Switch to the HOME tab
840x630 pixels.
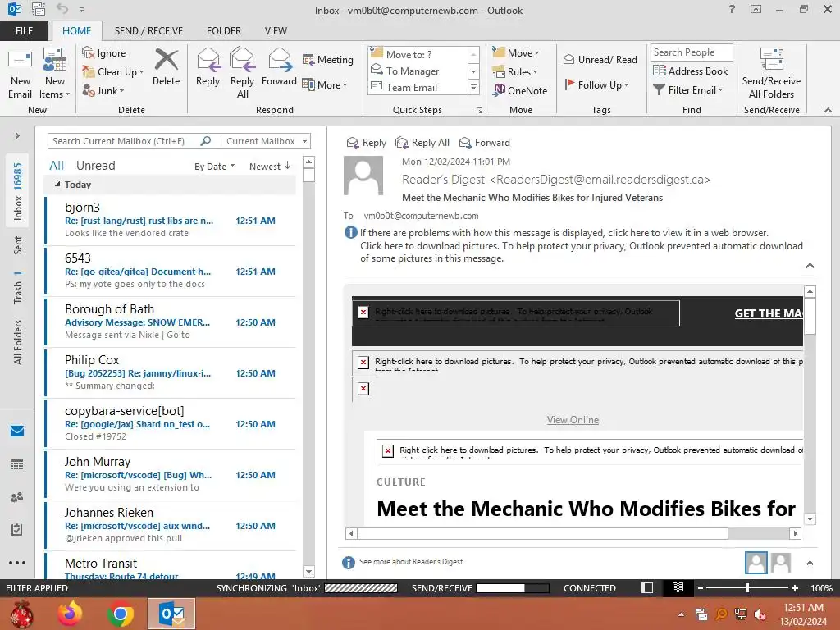pyautogui.click(x=76, y=31)
